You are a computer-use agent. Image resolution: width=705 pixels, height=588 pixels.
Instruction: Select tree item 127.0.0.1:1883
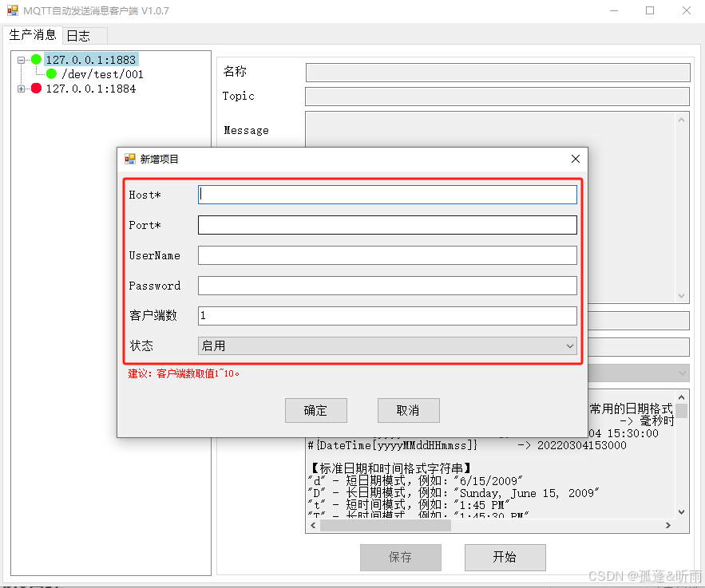tap(91, 60)
